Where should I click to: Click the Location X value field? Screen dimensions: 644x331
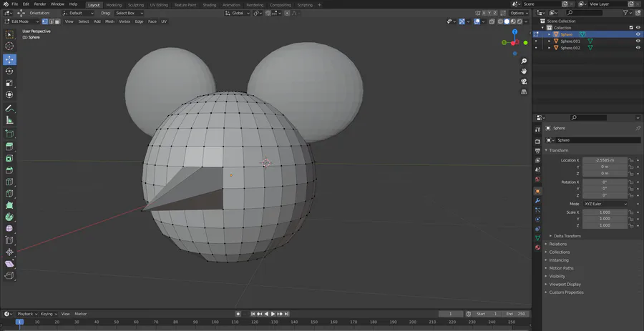coord(605,160)
